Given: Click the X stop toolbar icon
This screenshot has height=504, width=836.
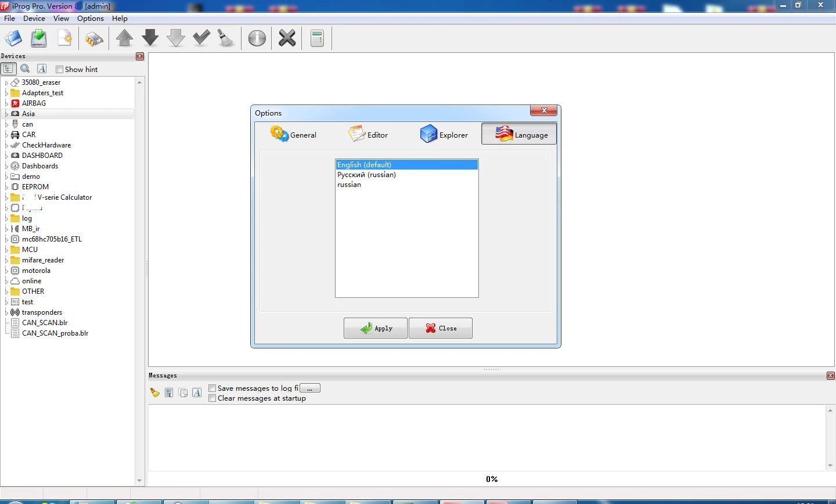Looking at the screenshot, I should (287, 38).
